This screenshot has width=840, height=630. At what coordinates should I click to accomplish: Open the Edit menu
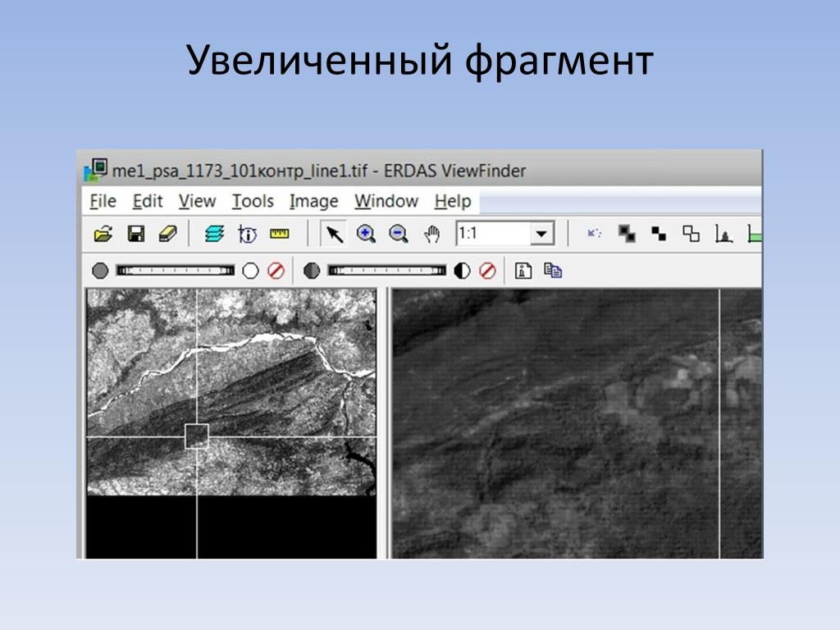coord(148,202)
